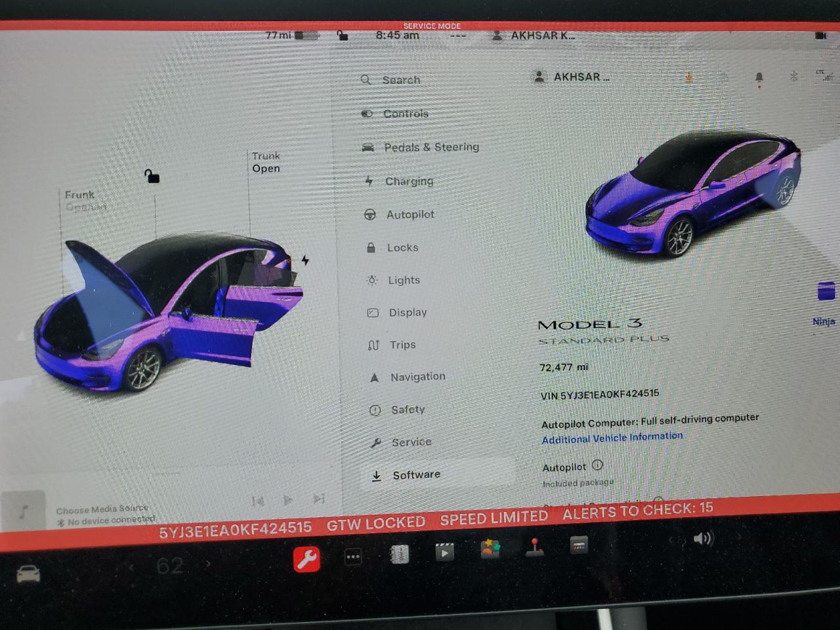
Task: Select the Ninja paint color swatch
Action: coord(826,292)
